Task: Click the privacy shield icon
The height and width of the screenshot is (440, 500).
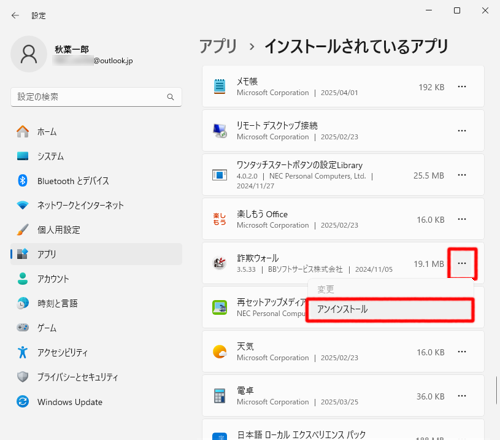Action: click(23, 377)
